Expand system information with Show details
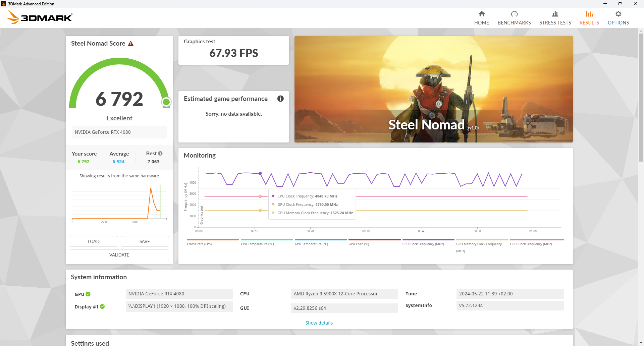The width and height of the screenshot is (644, 346). (x=319, y=323)
